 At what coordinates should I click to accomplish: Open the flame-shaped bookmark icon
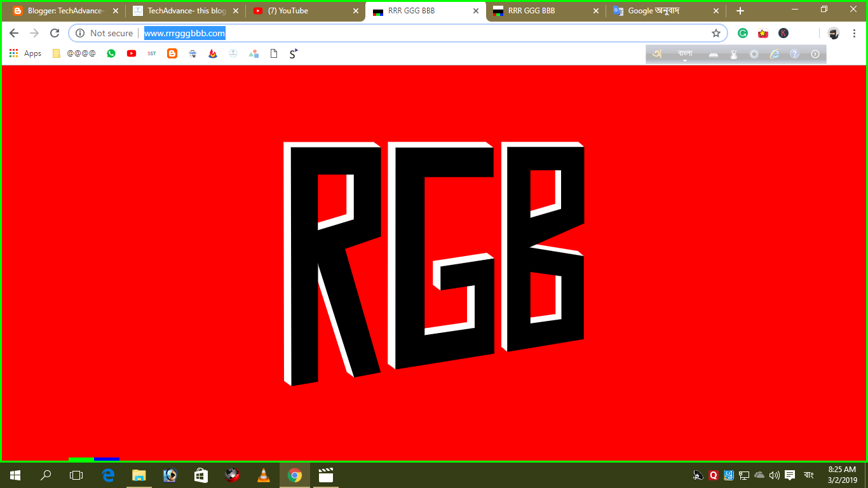point(213,53)
